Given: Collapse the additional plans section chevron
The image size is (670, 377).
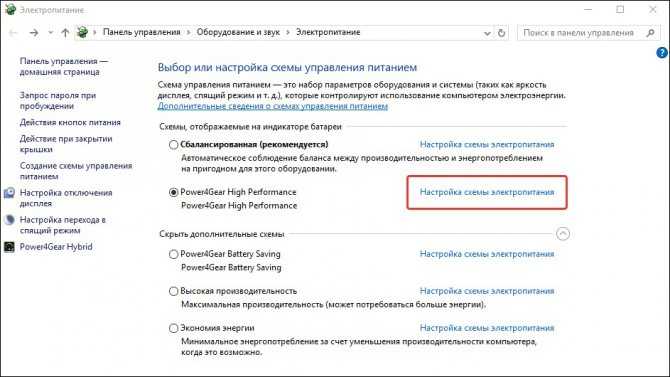Looking at the screenshot, I should click(x=563, y=234).
